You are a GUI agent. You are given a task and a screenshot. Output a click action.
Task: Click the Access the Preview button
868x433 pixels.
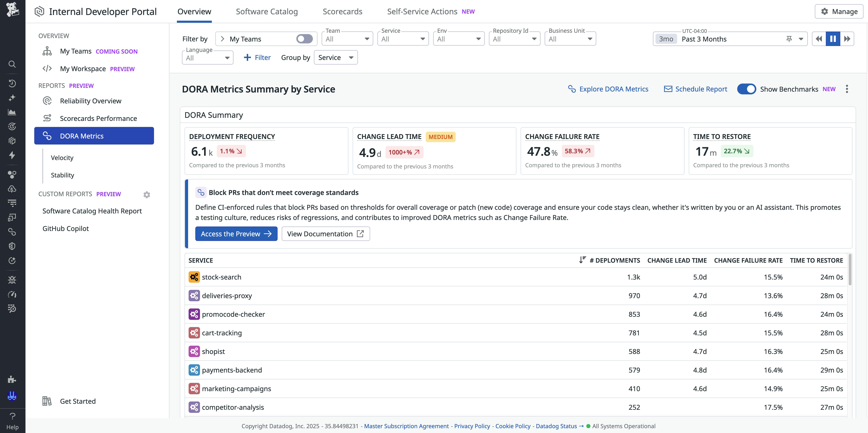(236, 233)
